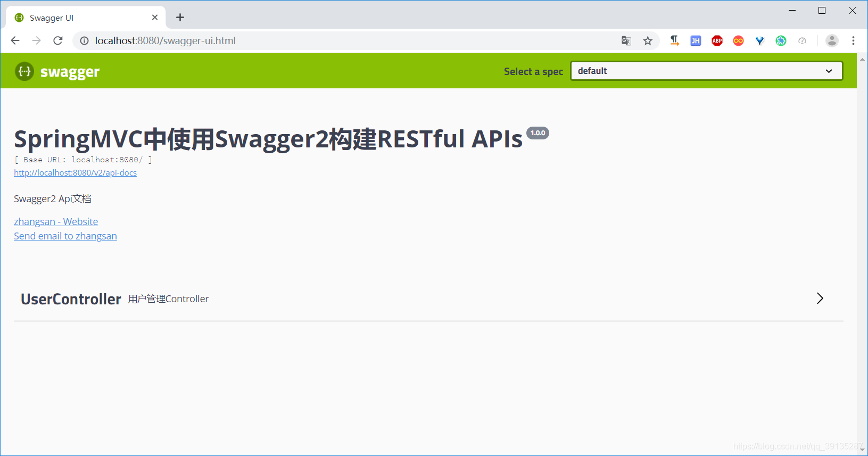Screen dimensions: 868x456
Task: Close the Swagger UI tab
Action: (x=155, y=18)
